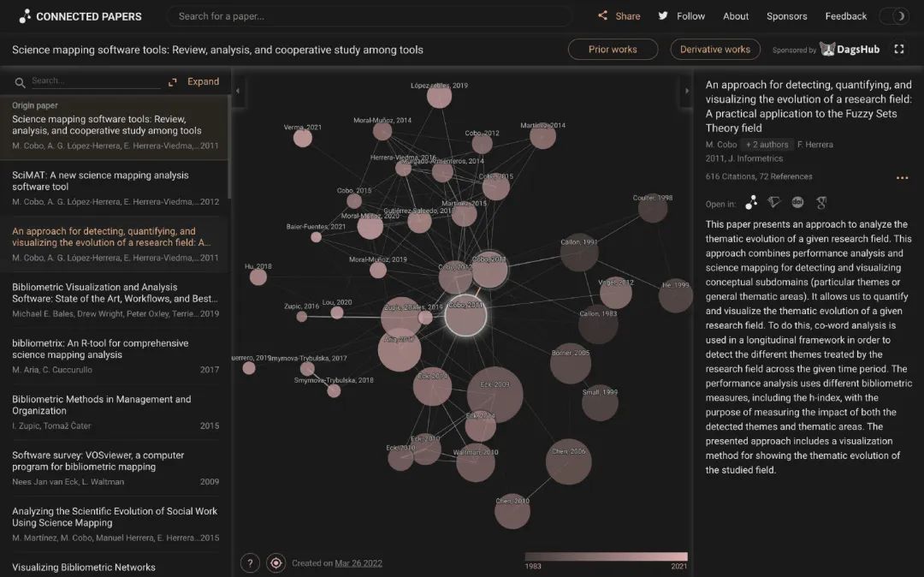
Task: Select the white-ringed Cobo 2011 graph node
Action: [x=465, y=315]
